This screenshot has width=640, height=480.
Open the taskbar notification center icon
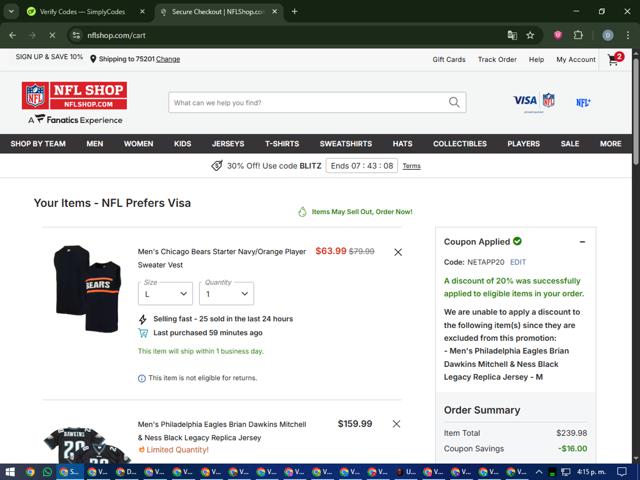(x=622, y=472)
